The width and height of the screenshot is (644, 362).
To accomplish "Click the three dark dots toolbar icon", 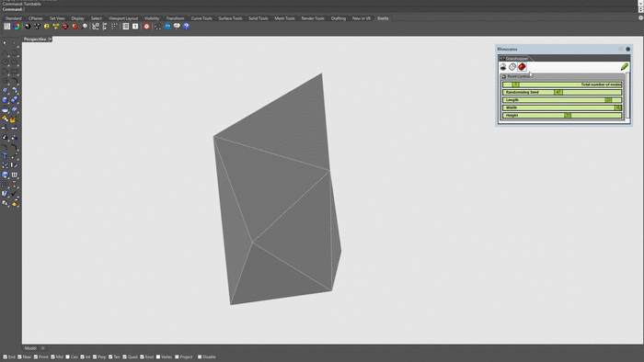I will (x=37, y=27).
